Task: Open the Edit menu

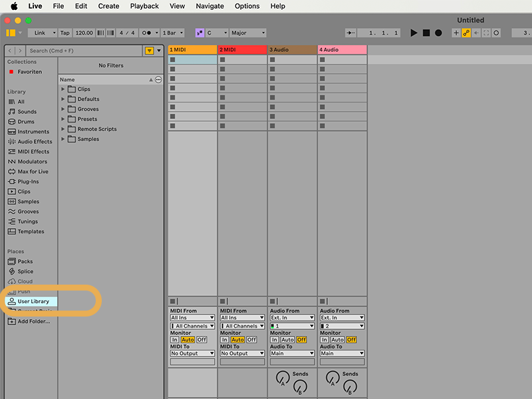Action: click(81, 6)
